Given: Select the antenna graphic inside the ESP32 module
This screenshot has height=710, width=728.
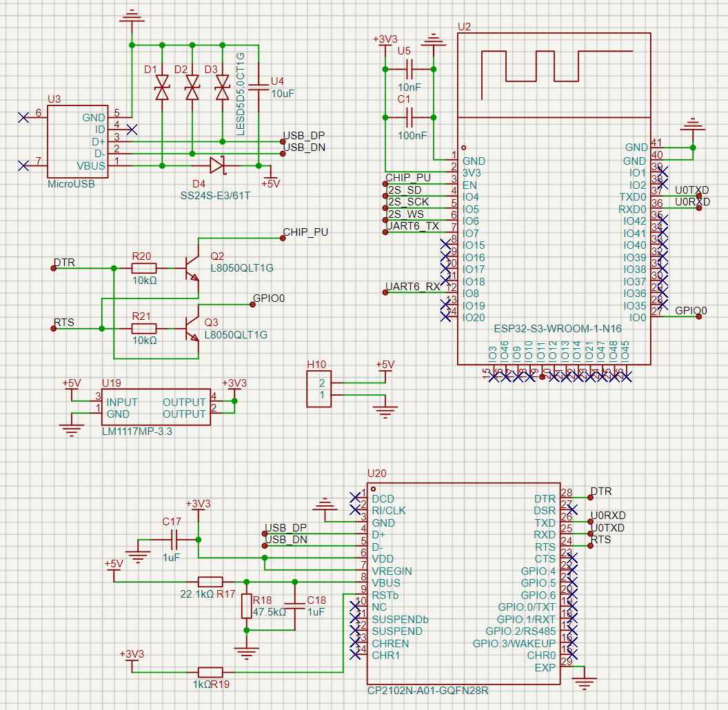Looking at the screenshot, I should [x=557, y=74].
